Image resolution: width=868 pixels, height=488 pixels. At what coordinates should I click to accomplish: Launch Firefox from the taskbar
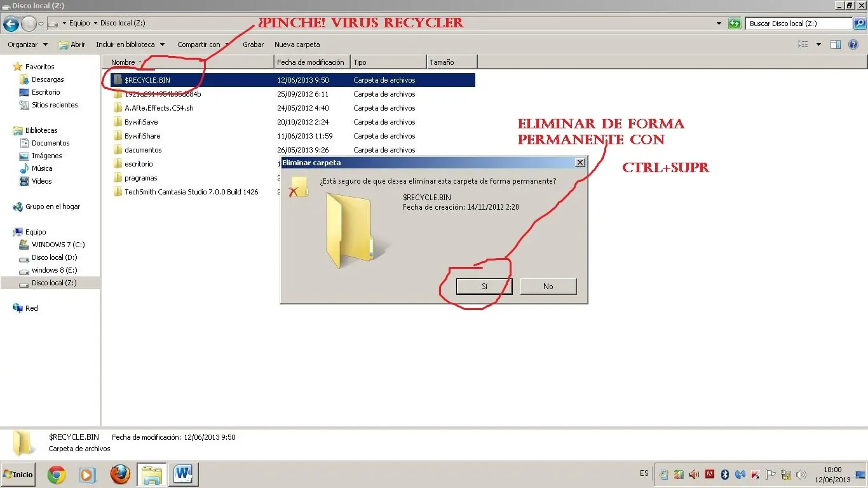(x=119, y=475)
